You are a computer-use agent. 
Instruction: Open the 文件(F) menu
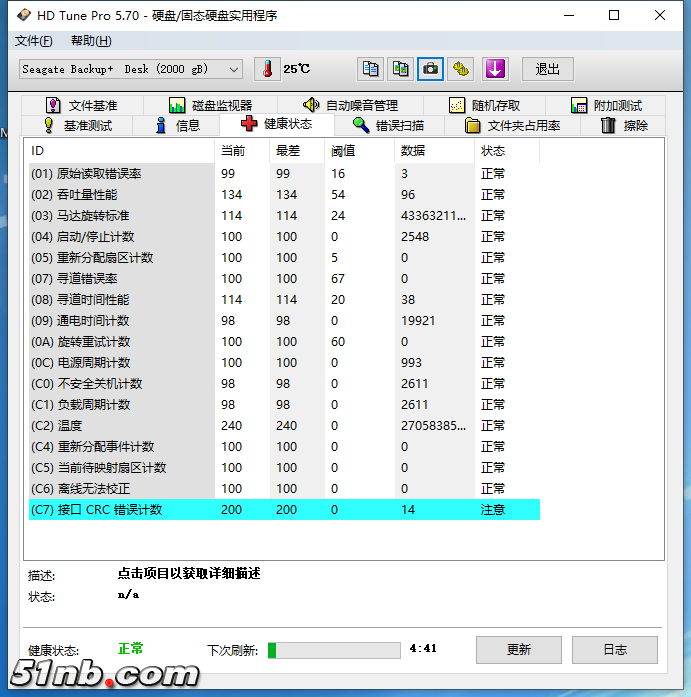34,41
